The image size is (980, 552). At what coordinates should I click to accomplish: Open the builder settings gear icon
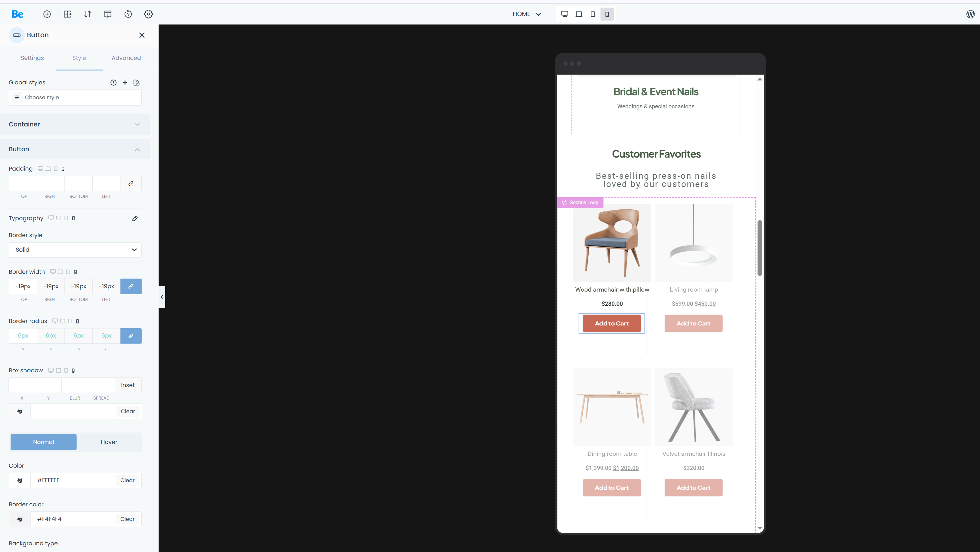(x=148, y=14)
